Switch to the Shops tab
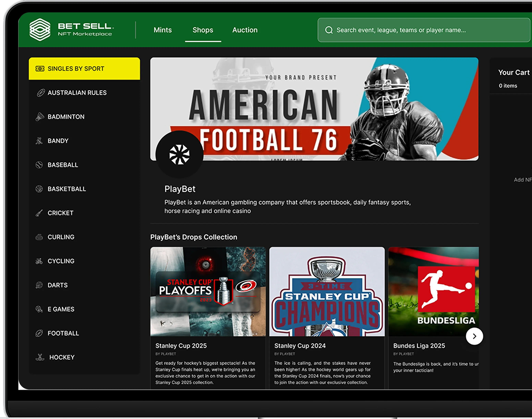Screen dimensions: 532x419 (203, 30)
